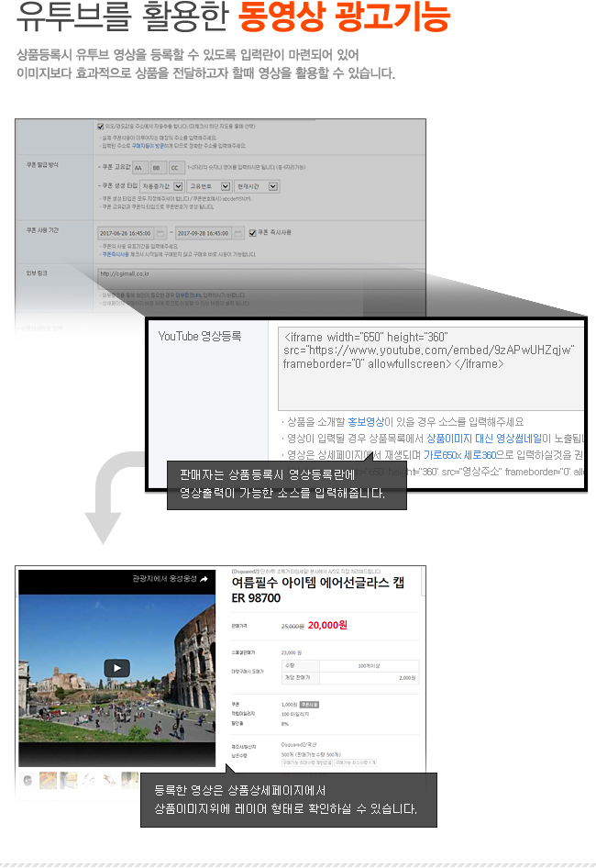Click the 쿠폰 발급 방식 row label
Image resolution: width=596 pixels, height=868 pixels.
pos(42,165)
